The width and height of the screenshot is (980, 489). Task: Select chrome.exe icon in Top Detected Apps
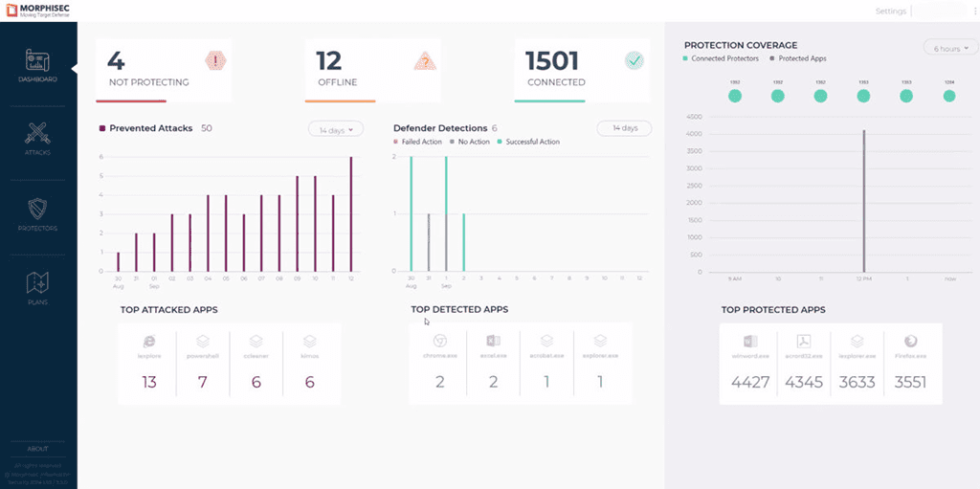(440, 341)
